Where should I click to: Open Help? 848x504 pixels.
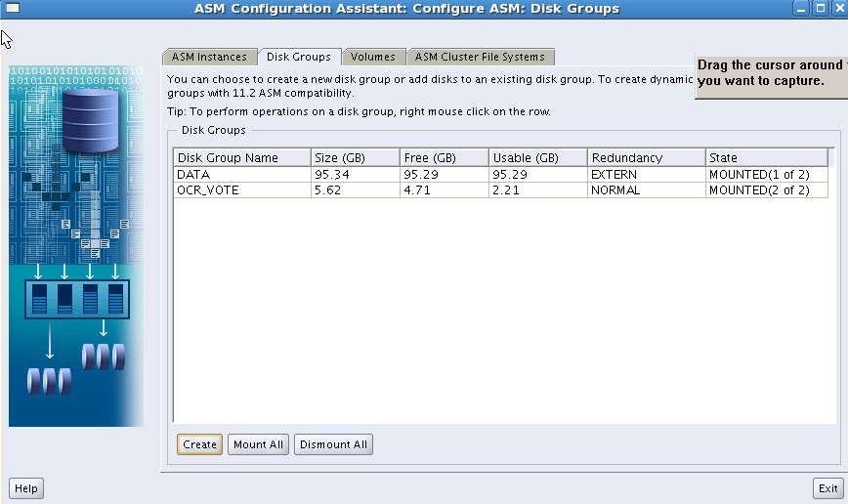(x=26, y=488)
